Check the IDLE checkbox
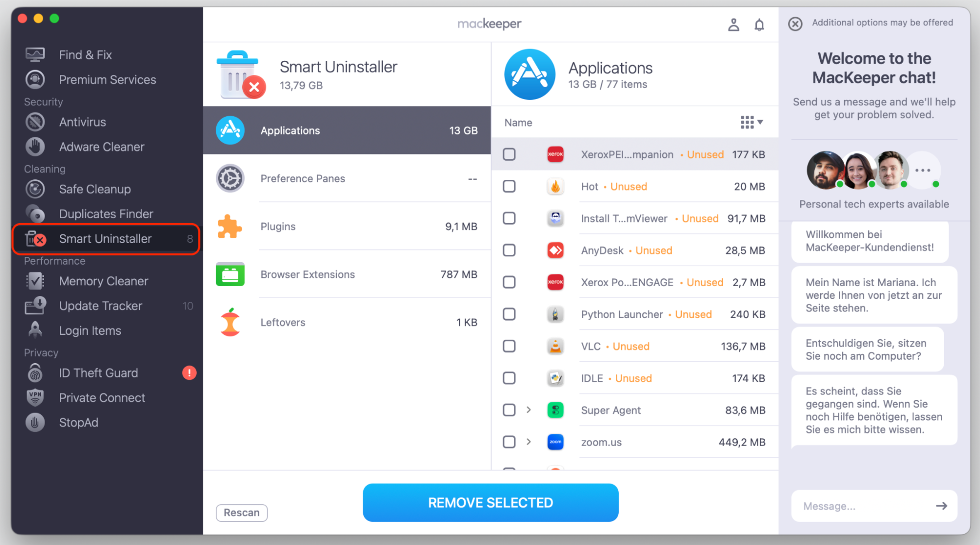The height and width of the screenshot is (545, 980). click(x=509, y=378)
